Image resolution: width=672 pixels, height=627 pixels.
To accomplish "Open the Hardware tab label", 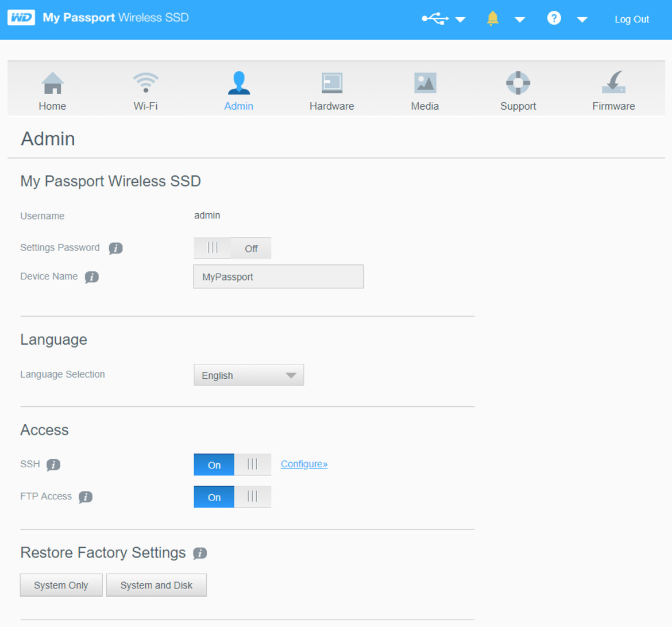I will pos(332,106).
